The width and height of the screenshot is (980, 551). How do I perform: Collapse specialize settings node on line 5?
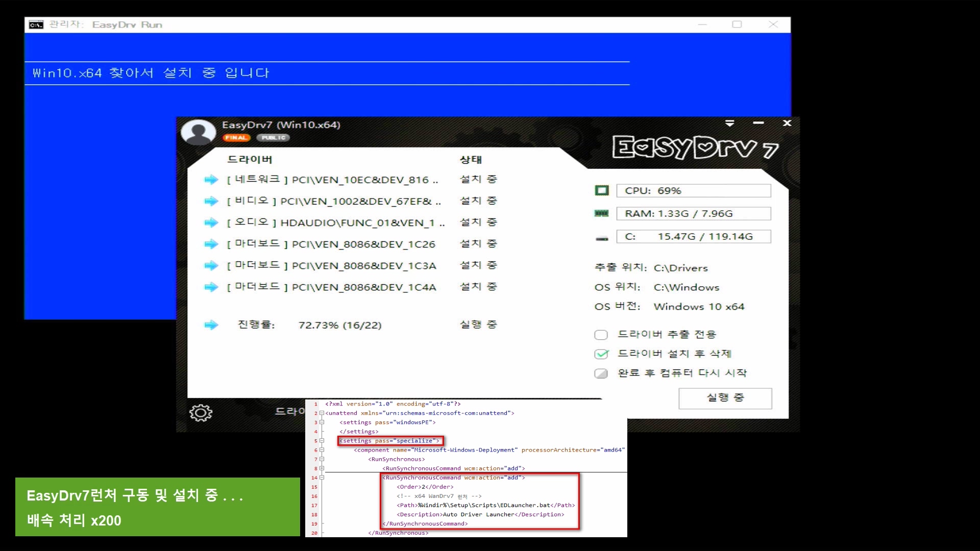point(322,441)
